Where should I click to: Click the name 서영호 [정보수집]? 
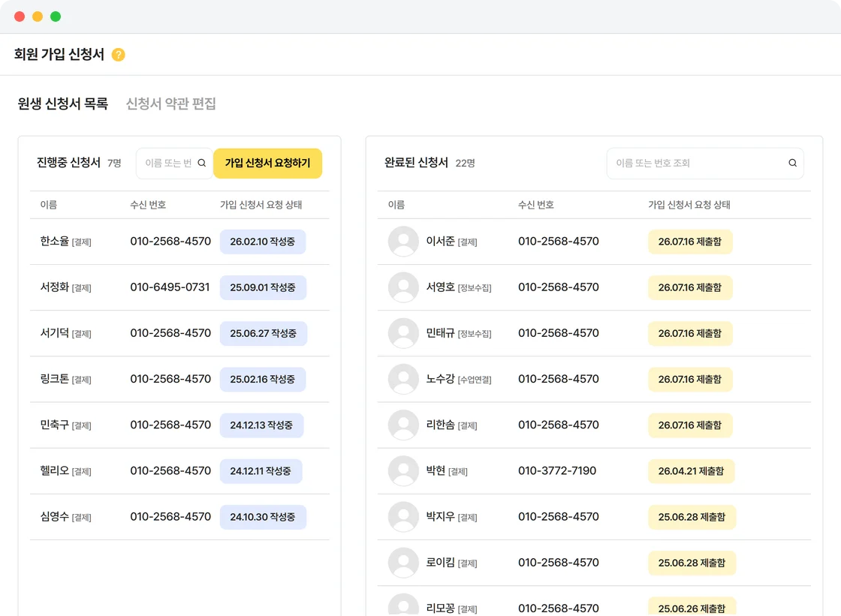[459, 287]
